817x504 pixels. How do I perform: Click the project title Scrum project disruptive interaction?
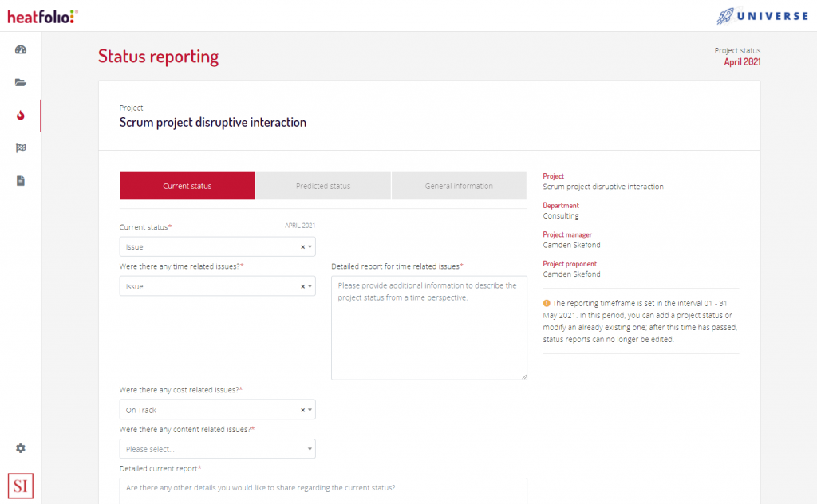pyautogui.click(x=212, y=122)
